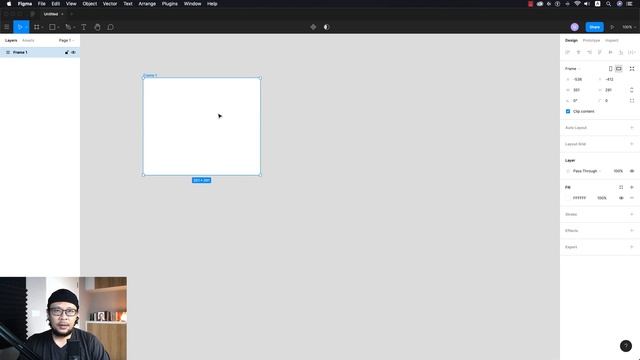This screenshot has height=360, width=640.
Task: Add a Stroke with plus button
Action: click(x=632, y=214)
